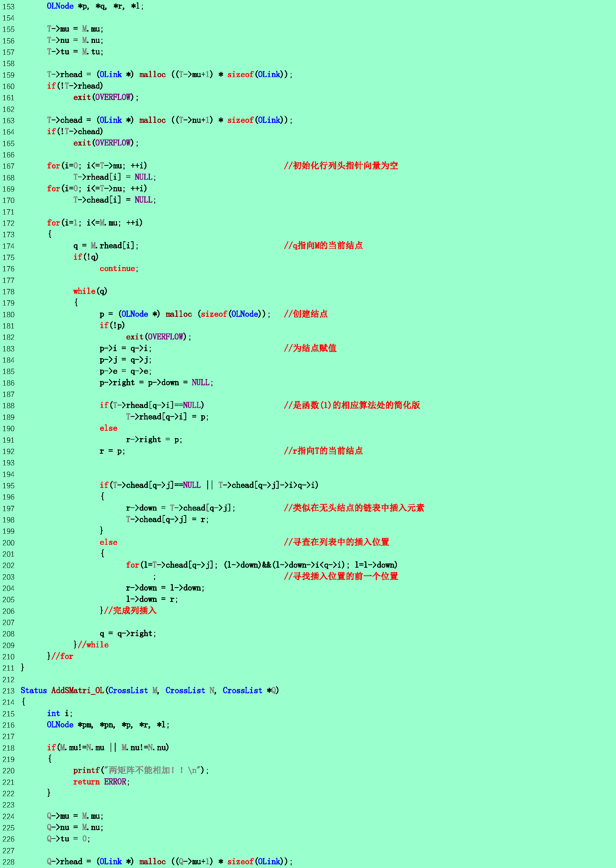616x868 pixels.
Task: Click 'r = p;' on line 192
Action: pyautogui.click(x=112, y=451)
